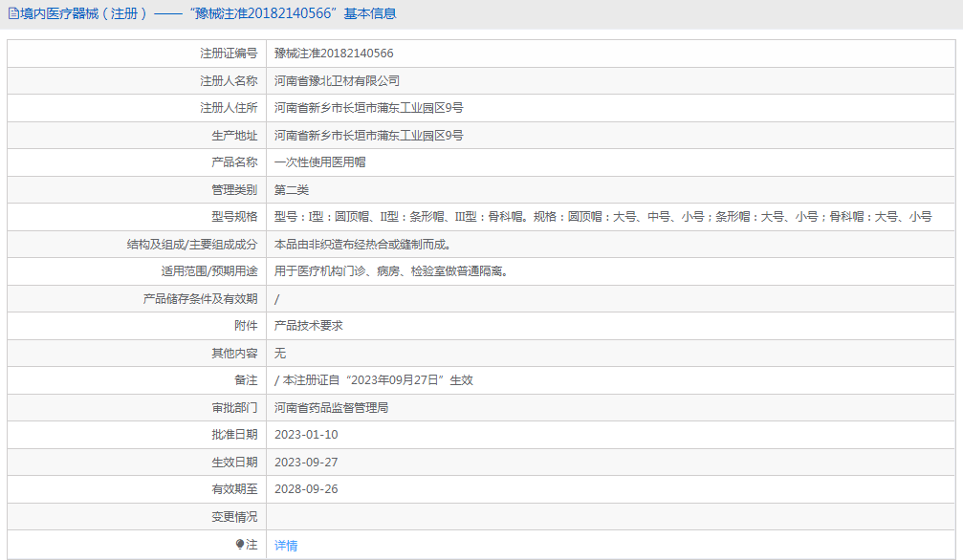Click the lightbulb icon beside 注

(239, 544)
